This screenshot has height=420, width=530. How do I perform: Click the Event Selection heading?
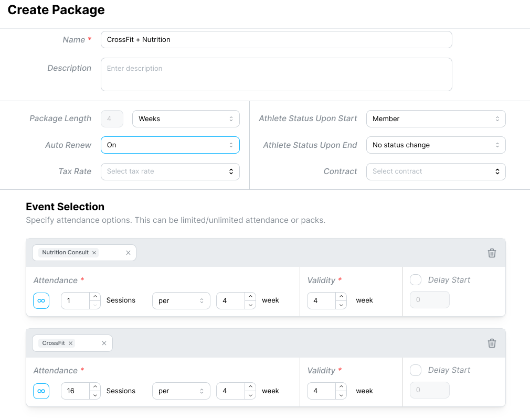pos(65,207)
